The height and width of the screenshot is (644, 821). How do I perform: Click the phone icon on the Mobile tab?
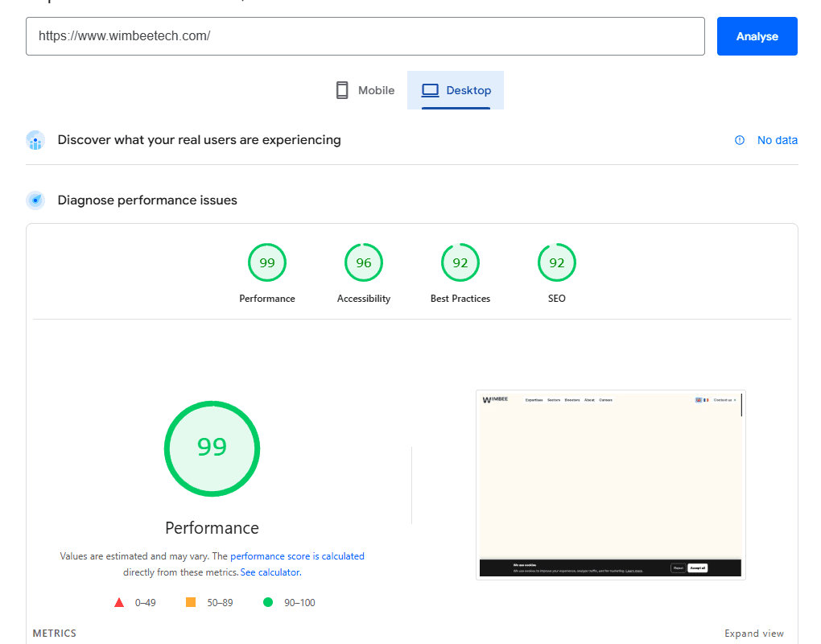[x=341, y=90]
